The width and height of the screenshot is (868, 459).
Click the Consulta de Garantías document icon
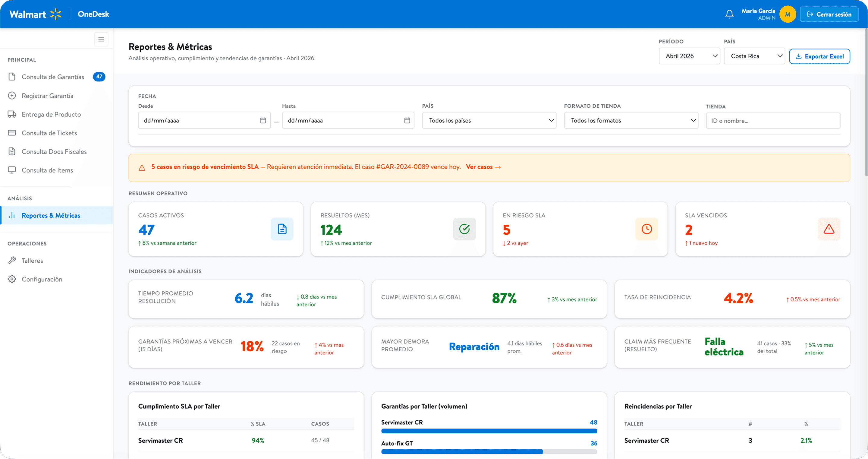click(12, 77)
